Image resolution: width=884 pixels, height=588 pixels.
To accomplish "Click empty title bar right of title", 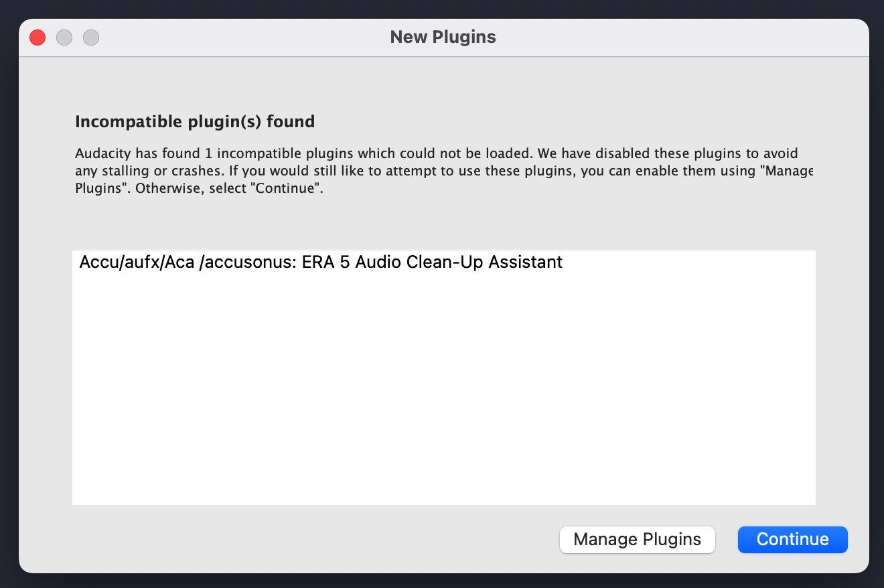I will (x=670, y=38).
